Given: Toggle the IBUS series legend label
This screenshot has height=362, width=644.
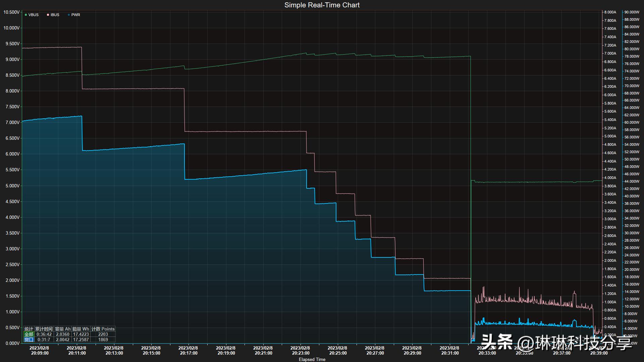Looking at the screenshot, I should pyautogui.click(x=55, y=15).
